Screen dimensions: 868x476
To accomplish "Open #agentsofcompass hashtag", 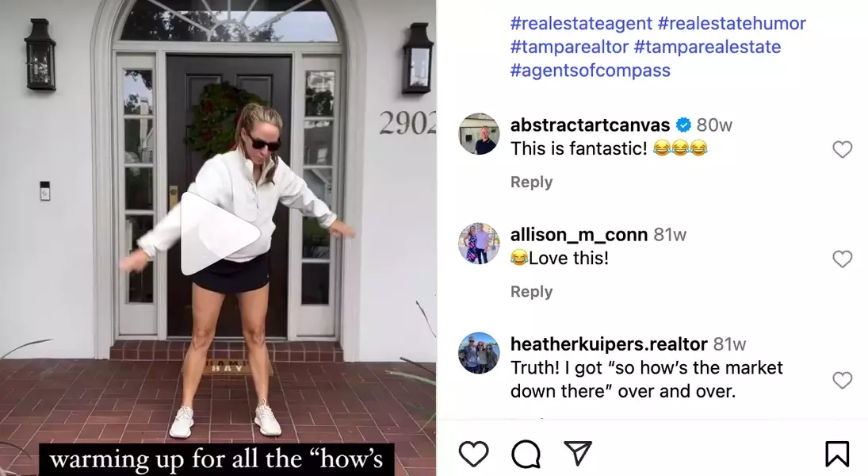I will coord(590,71).
